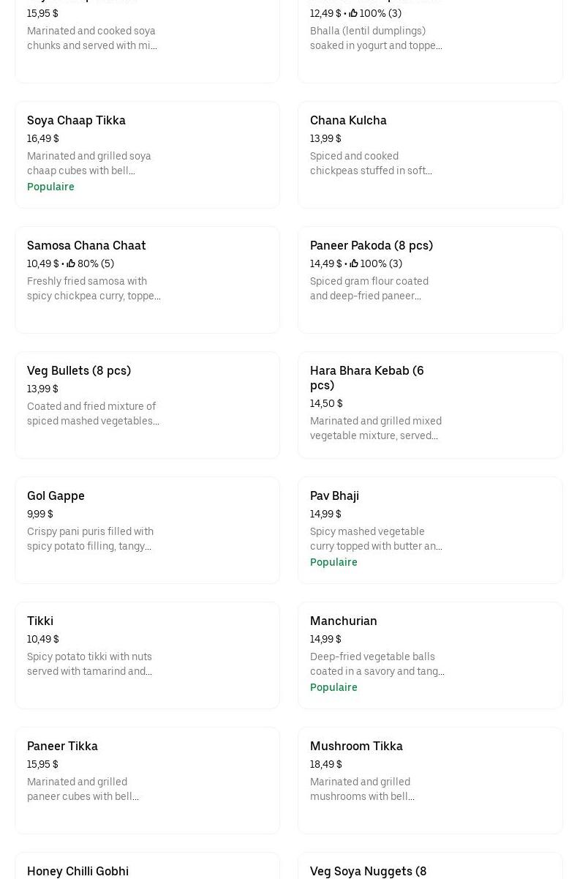Click Populaire tag on Manchurian card
588x879 pixels.
[x=333, y=687]
